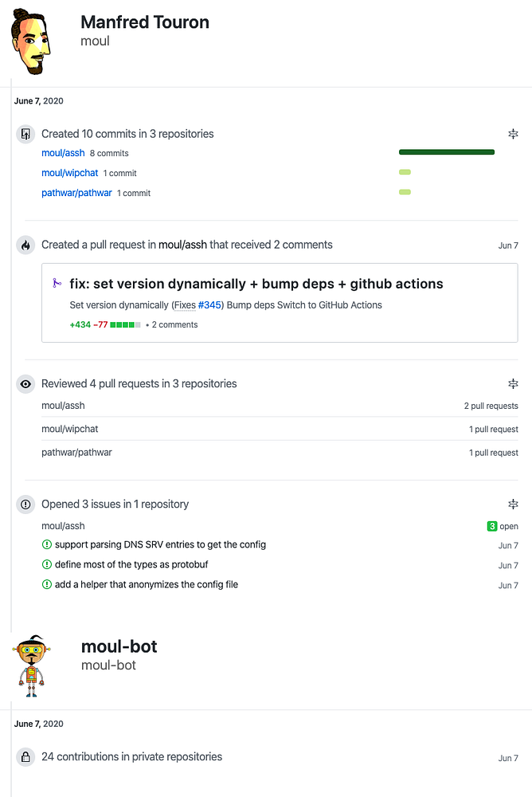Click the pull request icon beside fix title
532x797 pixels.
pos(57,283)
